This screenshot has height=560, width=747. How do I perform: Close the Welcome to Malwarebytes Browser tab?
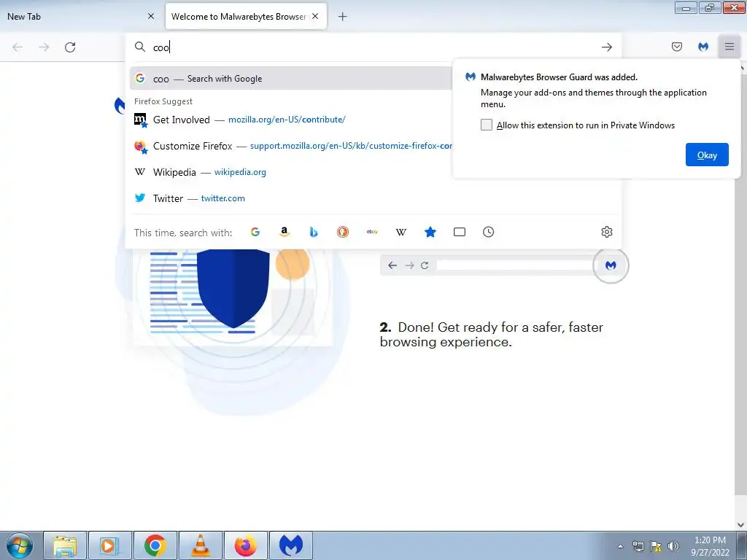pos(315,16)
